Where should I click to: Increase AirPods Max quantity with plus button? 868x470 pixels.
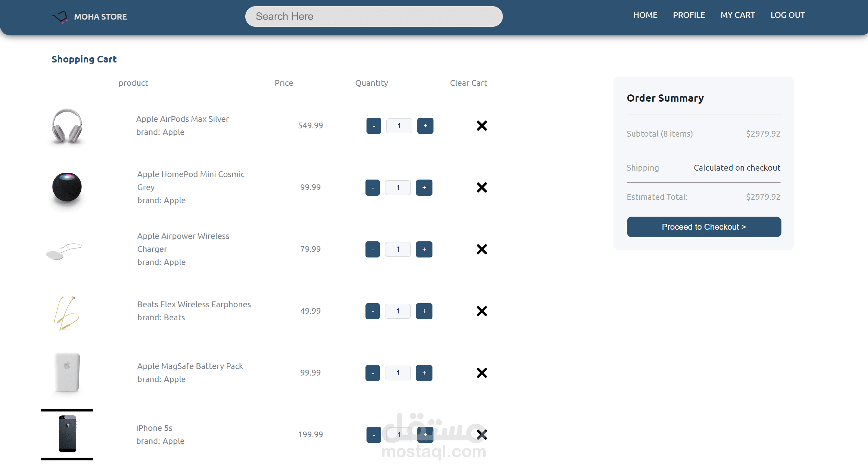click(425, 126)
